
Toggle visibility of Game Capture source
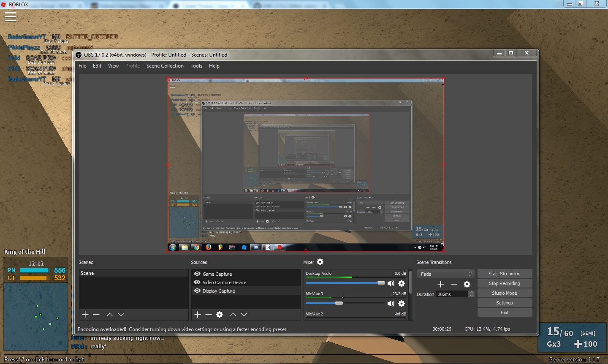[197, 274]
